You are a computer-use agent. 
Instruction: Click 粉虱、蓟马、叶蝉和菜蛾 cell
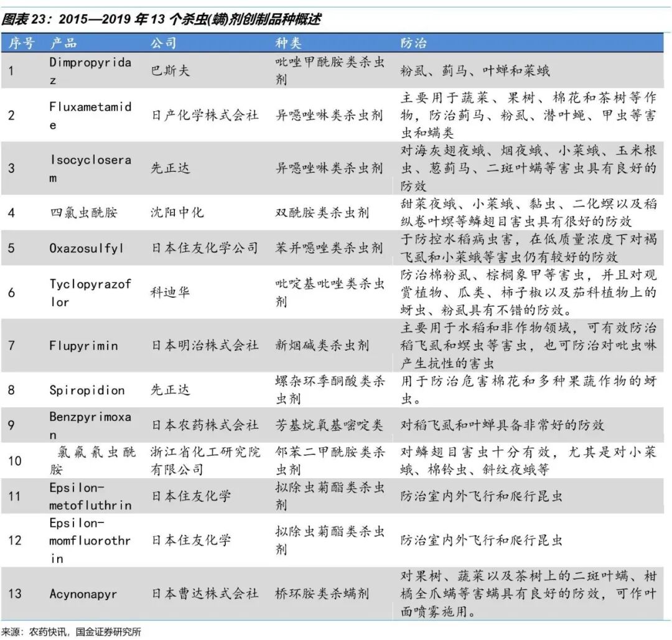pos(475,71)
